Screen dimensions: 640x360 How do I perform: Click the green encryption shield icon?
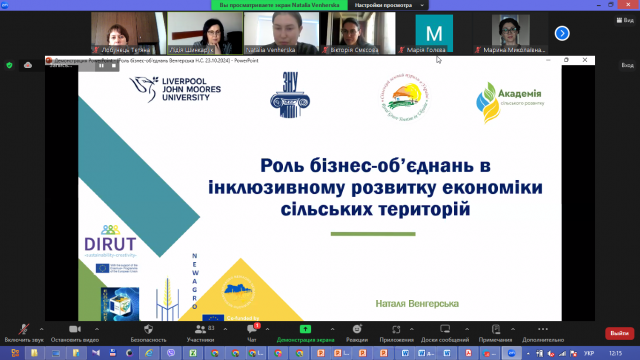pos(9,65)
